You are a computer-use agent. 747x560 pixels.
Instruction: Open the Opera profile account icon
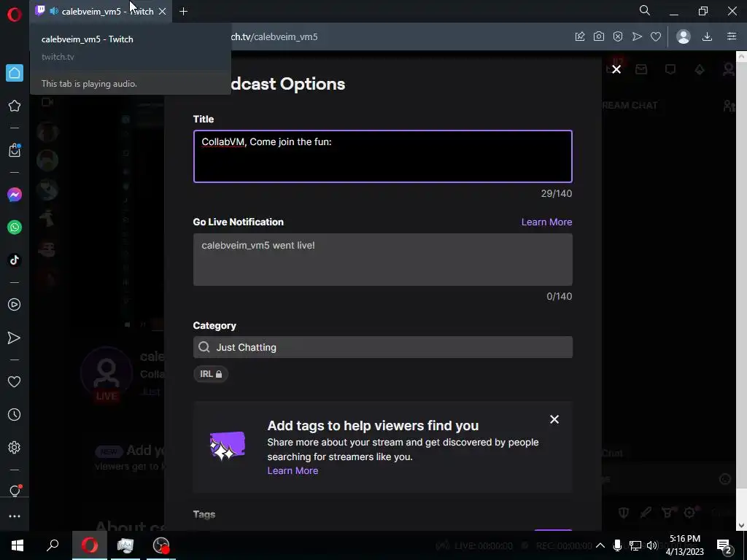click(684, 36)
